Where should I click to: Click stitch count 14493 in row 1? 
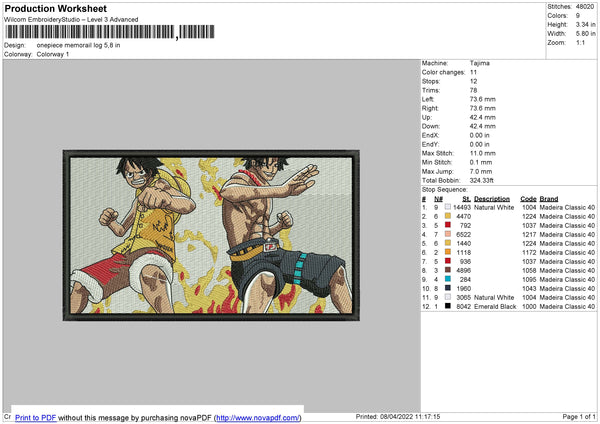462,207
